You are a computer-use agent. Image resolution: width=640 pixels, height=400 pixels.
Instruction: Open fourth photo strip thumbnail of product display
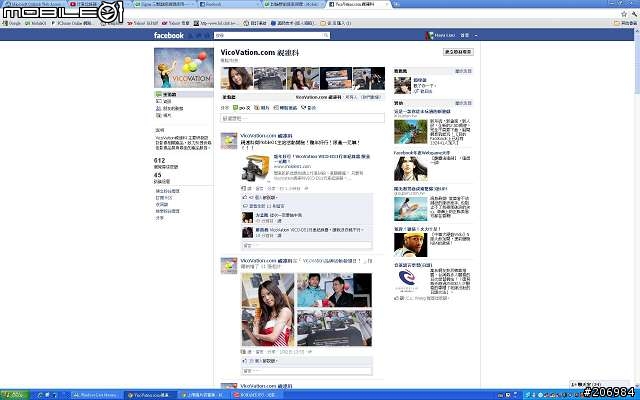[x=336, y=78]
